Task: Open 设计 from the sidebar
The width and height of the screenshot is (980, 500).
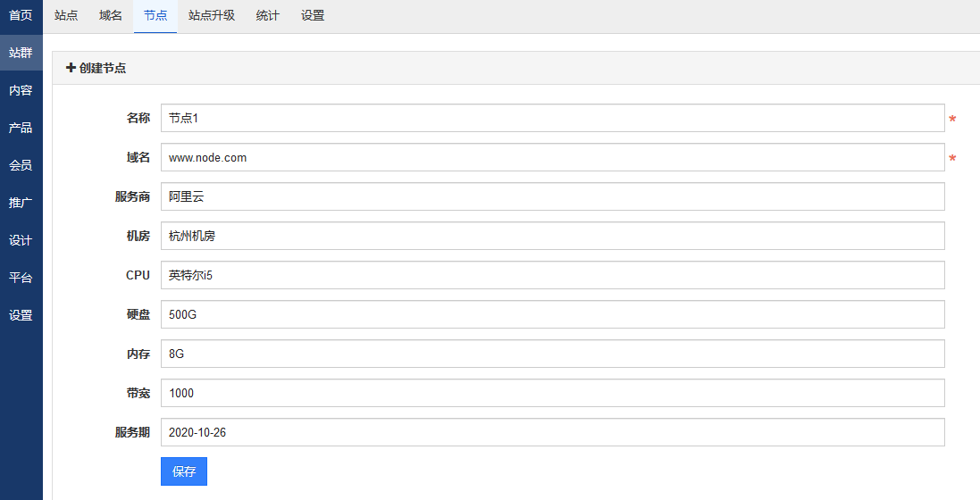Action: pos(21,240)
